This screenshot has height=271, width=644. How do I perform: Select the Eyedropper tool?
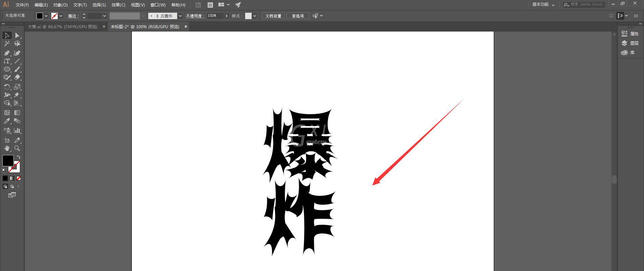[7, 121]
